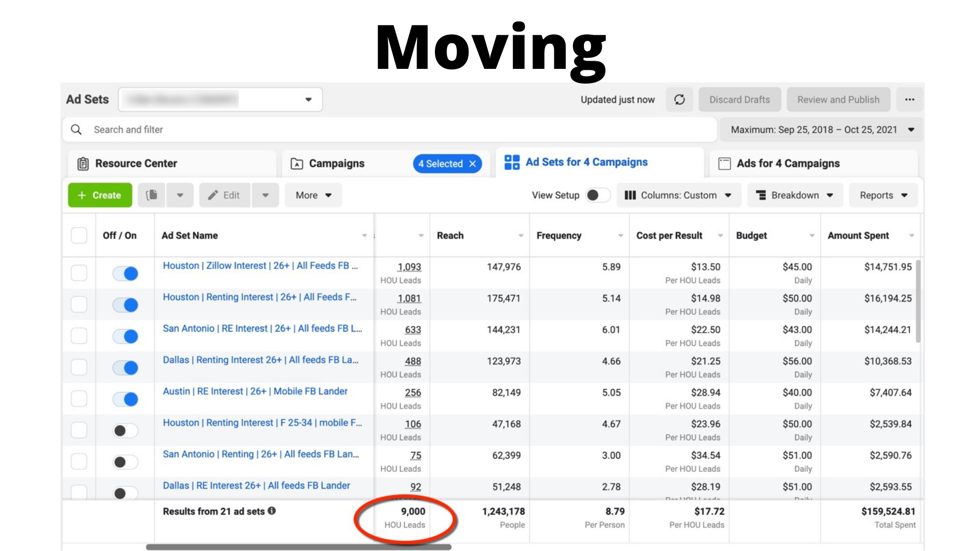The width and height of the screenshot is (980, 551).
Task: Click the Ad Sets grid icon
Action: tap(511, 162)
